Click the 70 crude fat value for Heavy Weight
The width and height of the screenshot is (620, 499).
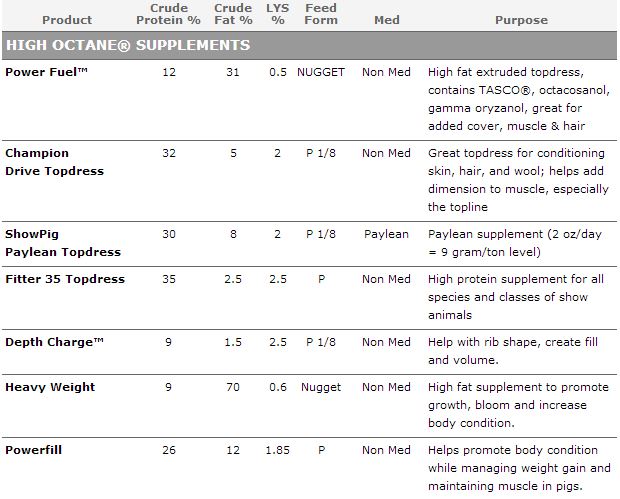(x=233, y=387)
